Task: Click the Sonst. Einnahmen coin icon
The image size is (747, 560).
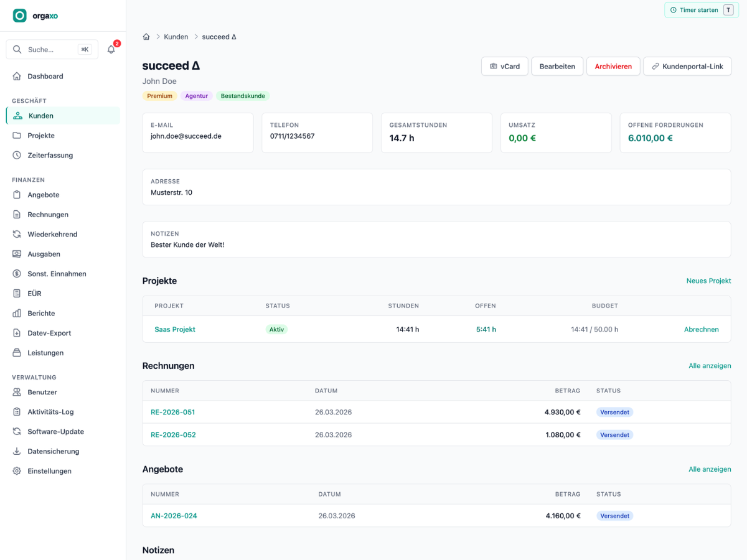Action: click(x=17, y=274)
